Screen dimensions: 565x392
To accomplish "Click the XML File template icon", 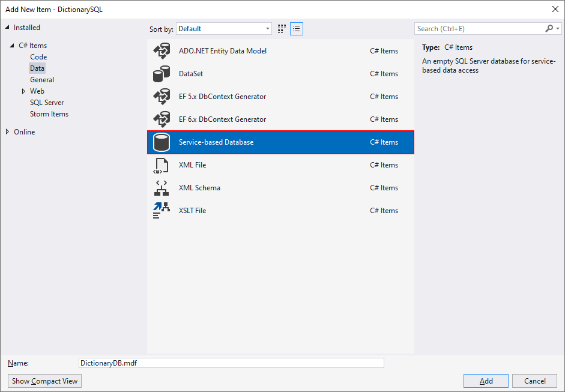I will click(162, 165).
